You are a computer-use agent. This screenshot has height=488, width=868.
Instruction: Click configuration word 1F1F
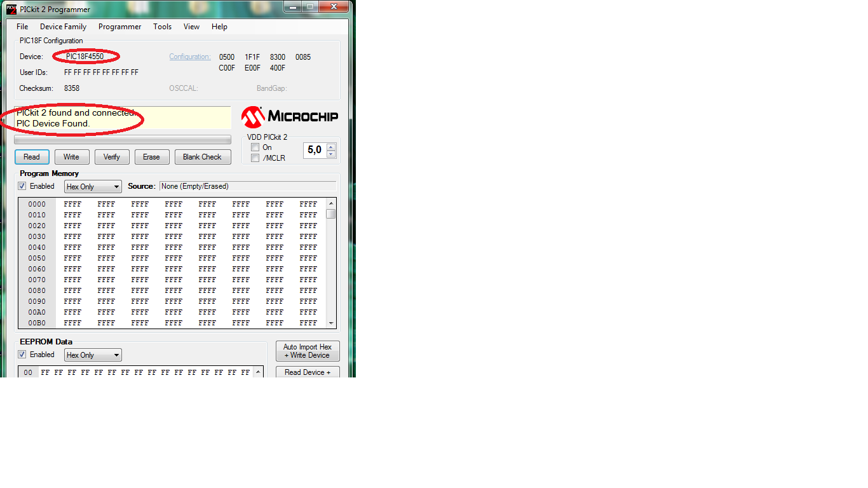click(x=252, y=57)
